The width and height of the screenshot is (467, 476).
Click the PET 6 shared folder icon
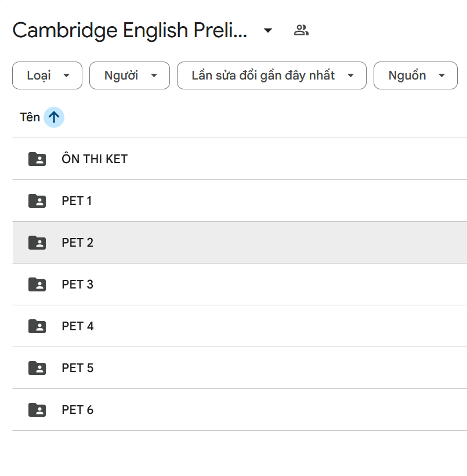coord(37,410)
